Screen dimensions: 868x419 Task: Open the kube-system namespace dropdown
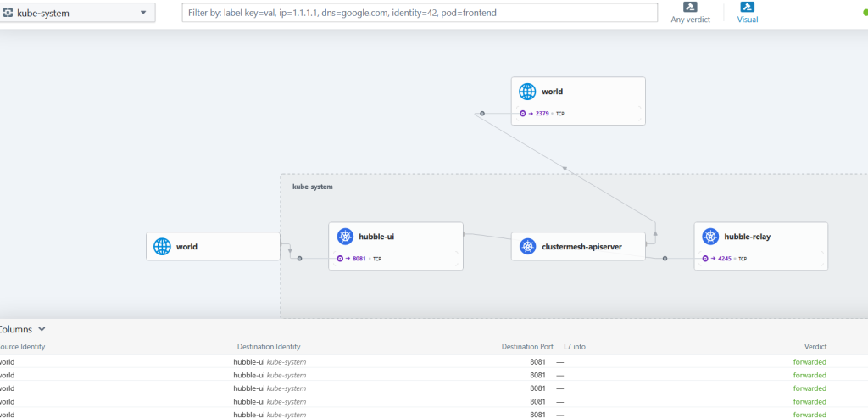[x=77, y=13]
